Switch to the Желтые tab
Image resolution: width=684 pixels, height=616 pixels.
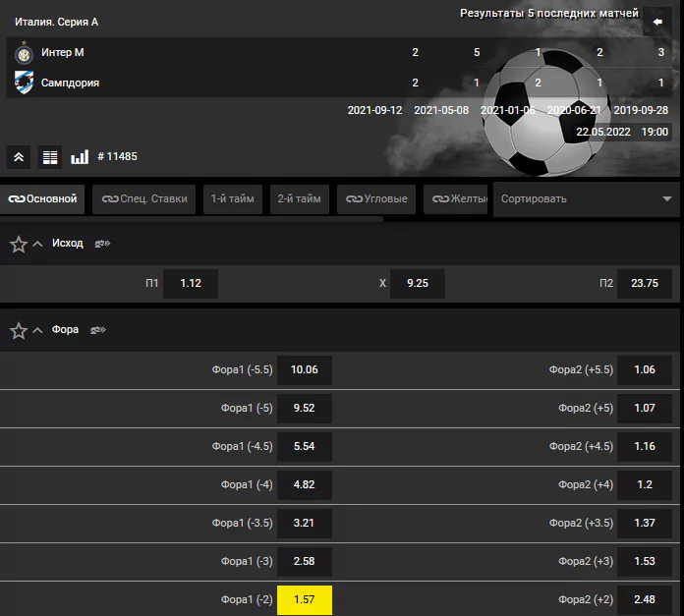point(455,198)
